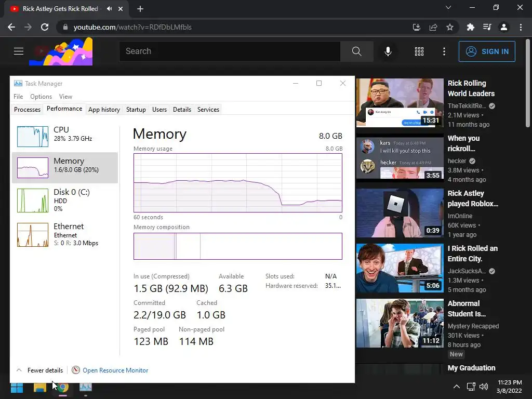The width and height of the screenshot is (532, 399).
Task: Open the Options menu in Task Manager
Action: [41, 97]
